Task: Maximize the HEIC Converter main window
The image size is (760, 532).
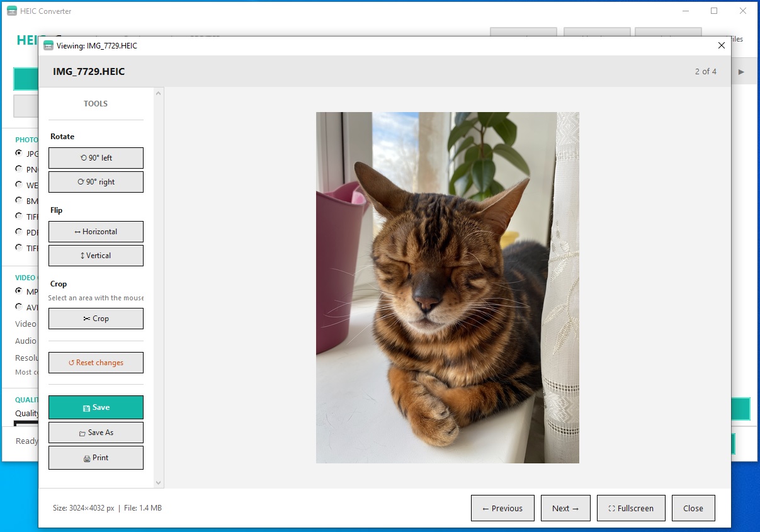Action: [x=714, y=11]
